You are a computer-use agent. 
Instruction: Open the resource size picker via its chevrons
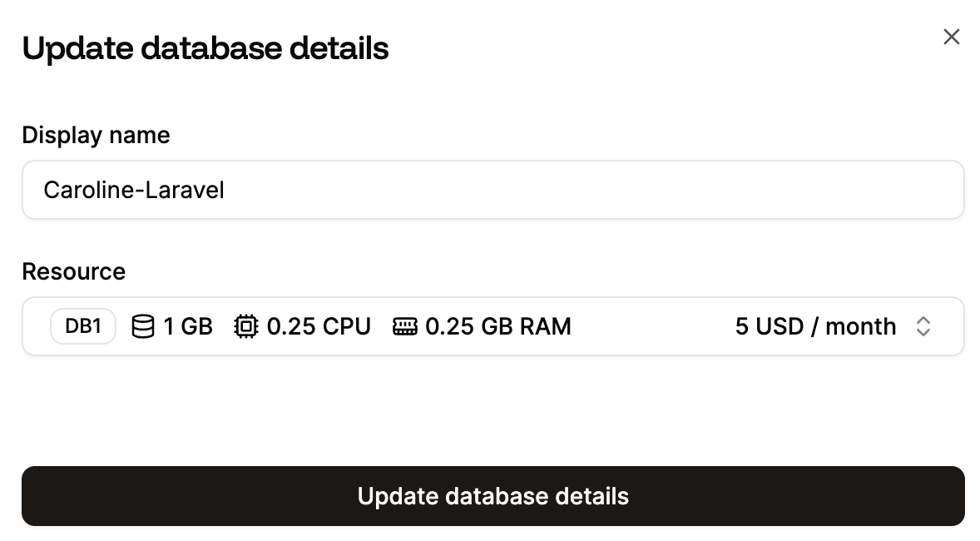(923, 326)
